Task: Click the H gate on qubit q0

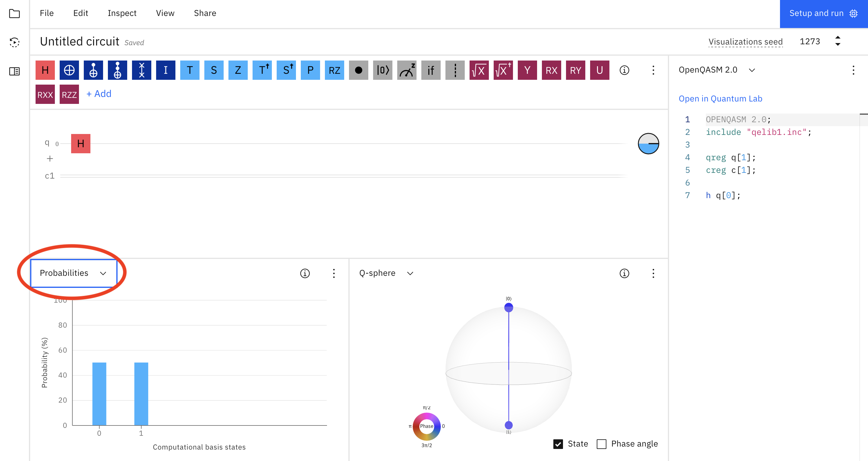Action: coord(80,144)
